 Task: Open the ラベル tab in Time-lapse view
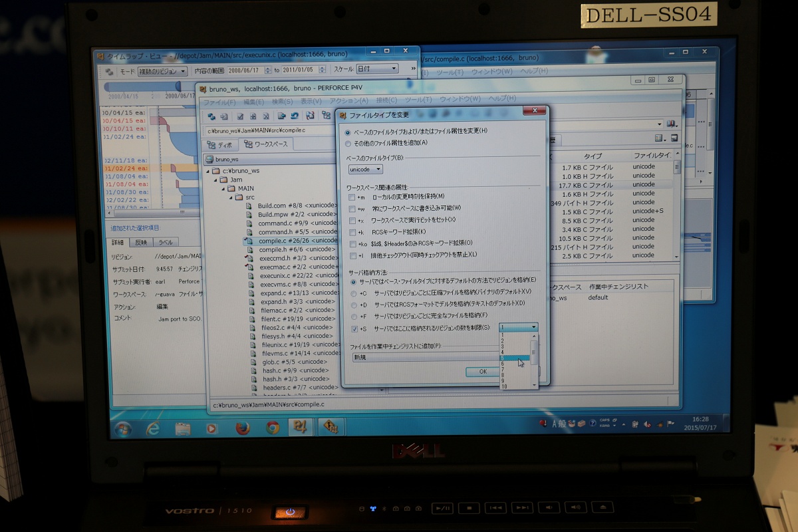pos(166,243)
